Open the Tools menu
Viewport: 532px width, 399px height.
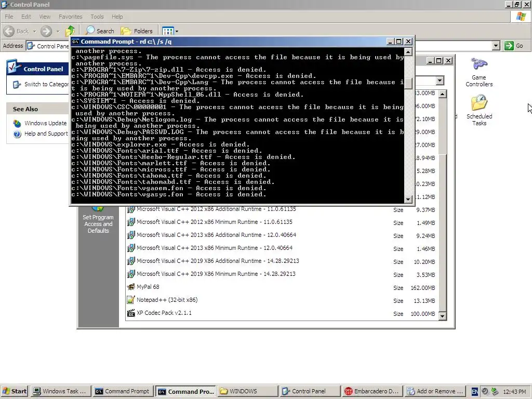click(97, 17)
